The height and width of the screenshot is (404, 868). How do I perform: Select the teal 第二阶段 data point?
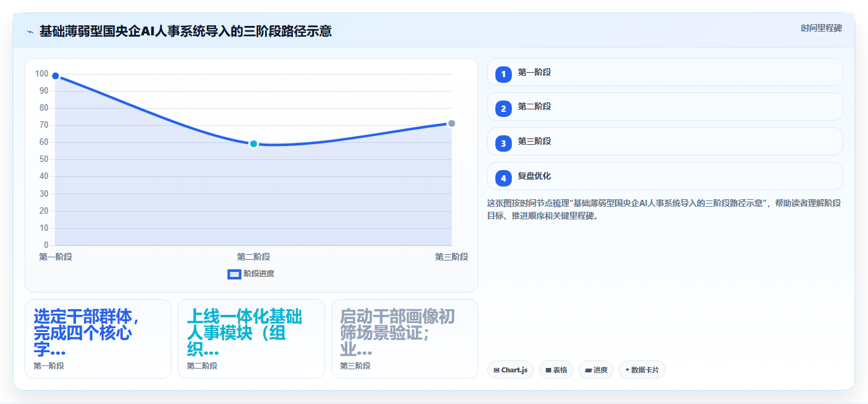point(254,144)
